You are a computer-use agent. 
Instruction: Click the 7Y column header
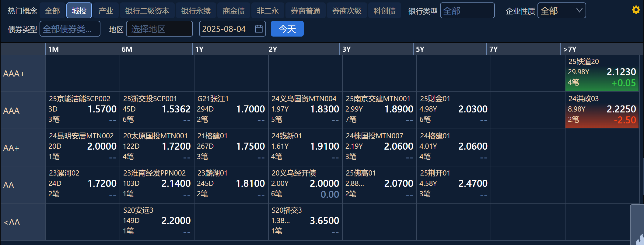524,49
